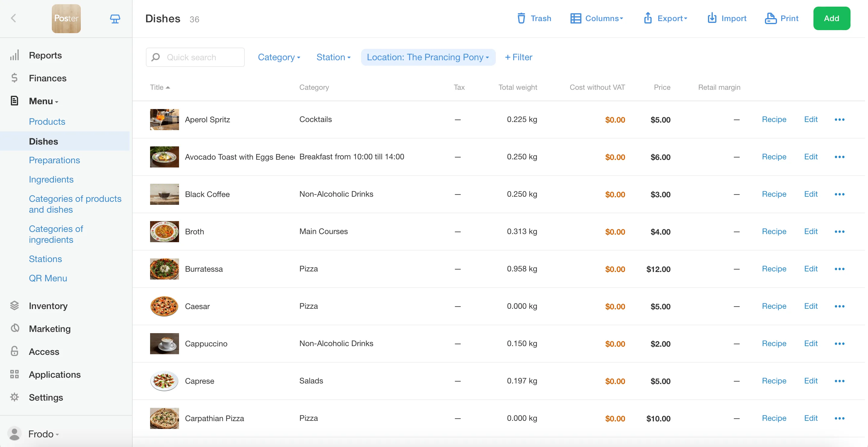Open the POS terminal icon beside logo
The height and width of the screenshot is (447, 868).
(x=115, y=19)
